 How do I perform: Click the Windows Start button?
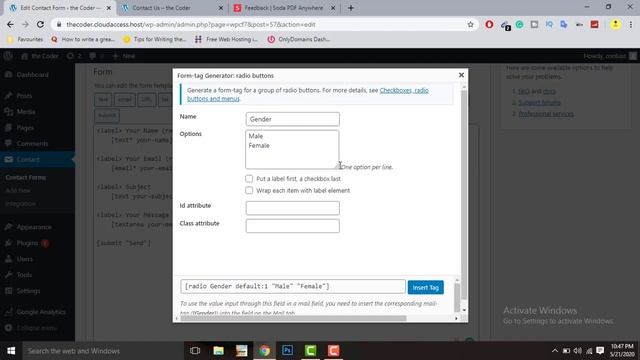11,351
